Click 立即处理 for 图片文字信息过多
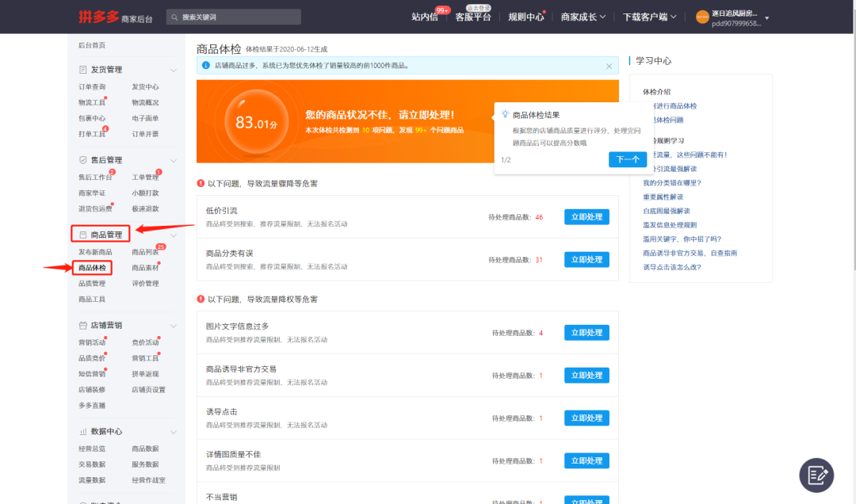This screenshot has height=504, width=856. click(587, 333)
